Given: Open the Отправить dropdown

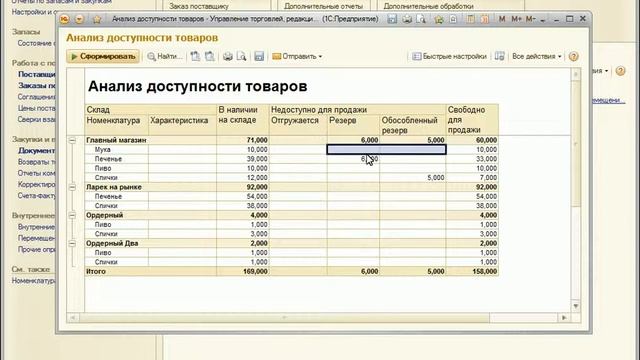Looking at the screenshot, I should pos(297,56).
